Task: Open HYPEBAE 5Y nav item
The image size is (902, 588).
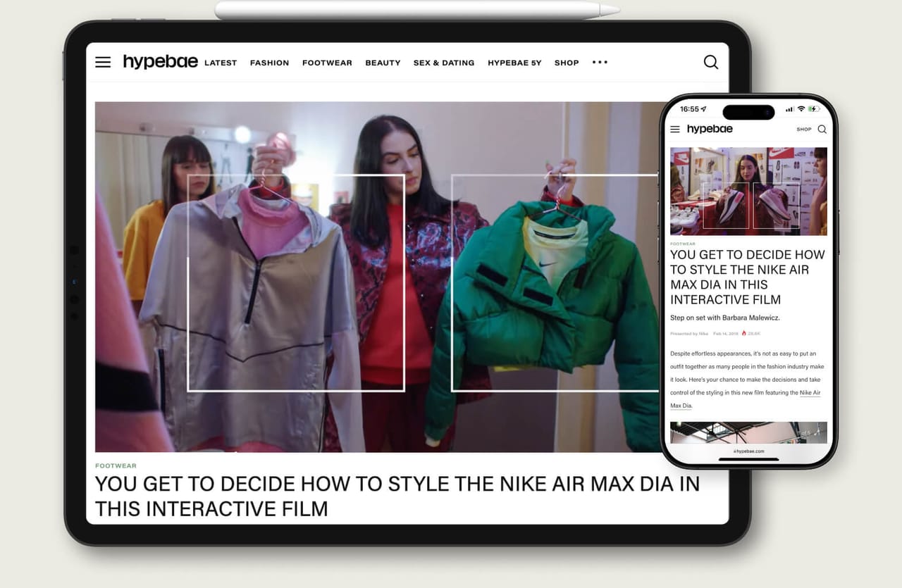Action: point(514,63)
